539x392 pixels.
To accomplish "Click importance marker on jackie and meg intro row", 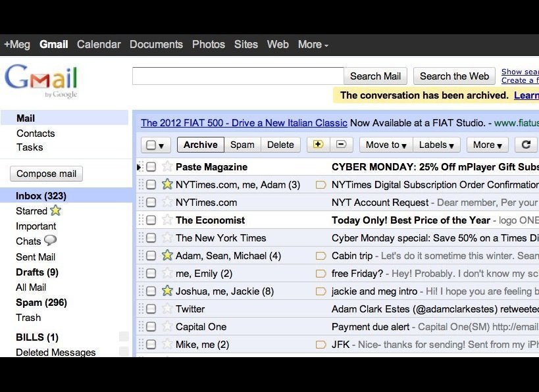I will click(321, 291).
